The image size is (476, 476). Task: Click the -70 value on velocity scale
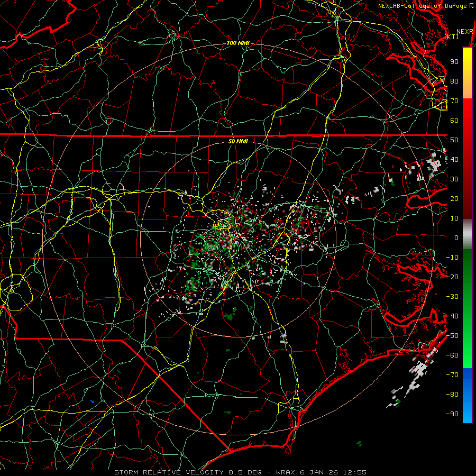tap(452, 375)
